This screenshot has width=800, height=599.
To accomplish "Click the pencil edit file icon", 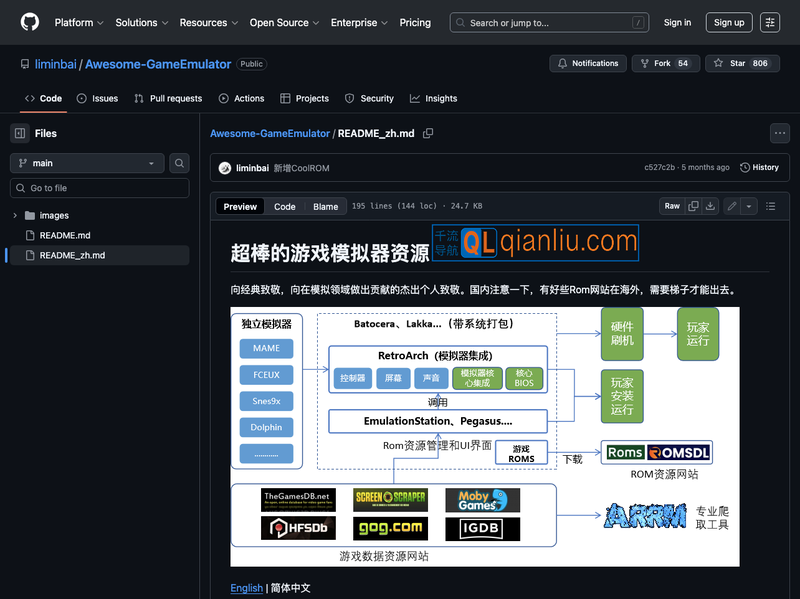I will pos(732,206).
